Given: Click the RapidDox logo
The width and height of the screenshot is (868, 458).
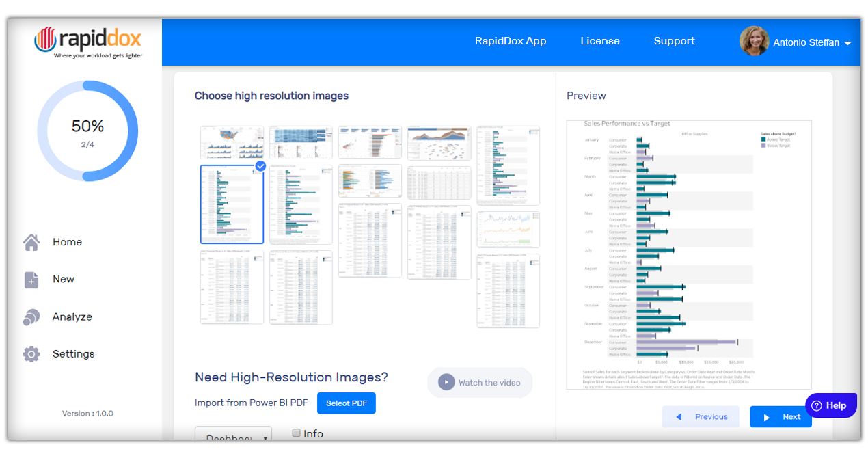Looking at the screenshot, I should click(x=88, y=42).
